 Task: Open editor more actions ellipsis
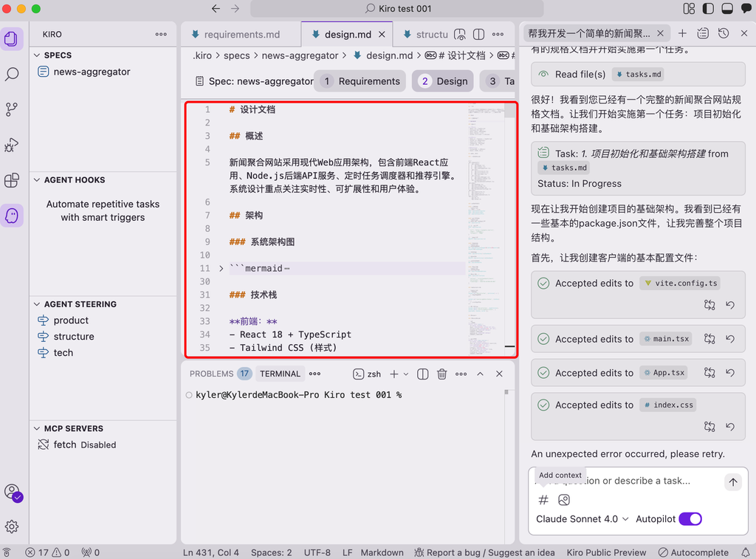[x=498, y=34]
